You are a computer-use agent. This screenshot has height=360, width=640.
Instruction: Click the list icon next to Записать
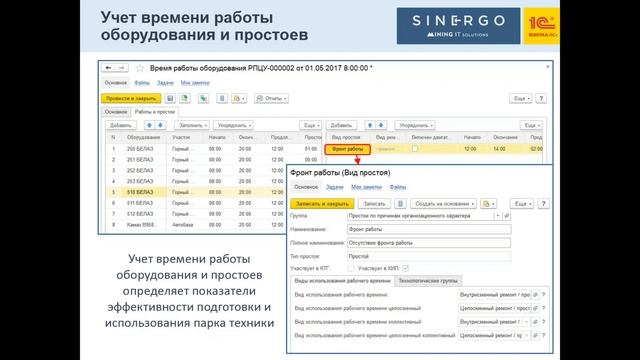click(x=400, y=204)
